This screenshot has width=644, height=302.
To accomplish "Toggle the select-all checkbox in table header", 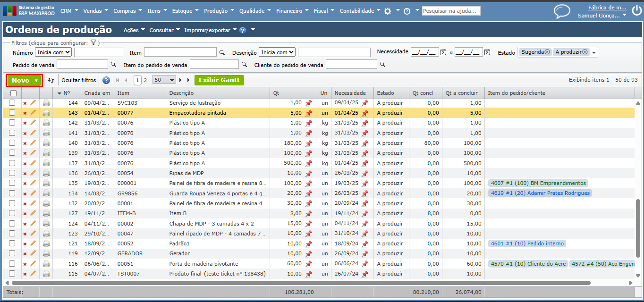I will [13, 93].
